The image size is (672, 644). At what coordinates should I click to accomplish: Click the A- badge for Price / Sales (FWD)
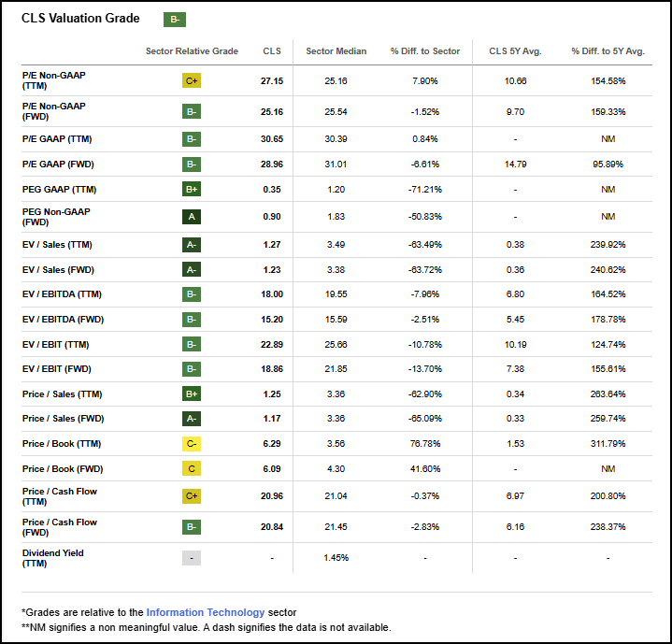pos(192,419)
